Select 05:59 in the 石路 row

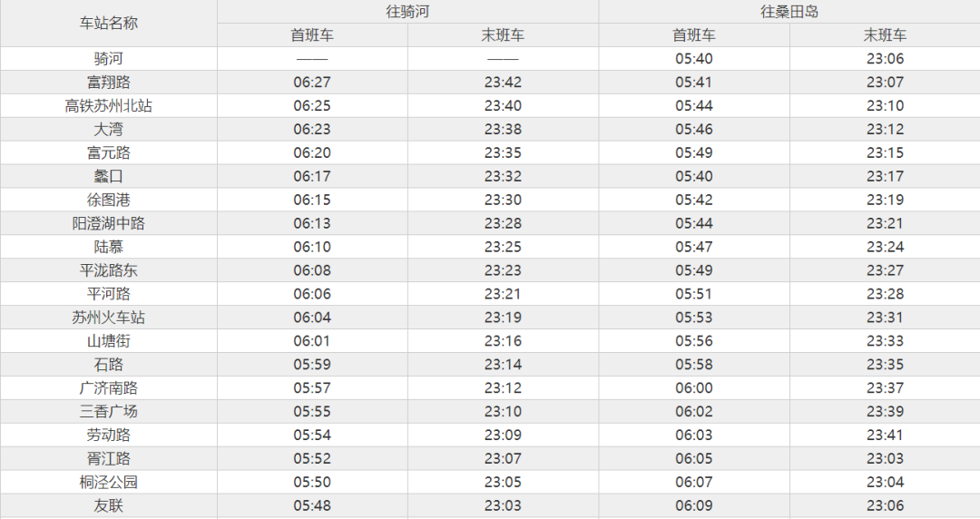[x=312, y=365]
